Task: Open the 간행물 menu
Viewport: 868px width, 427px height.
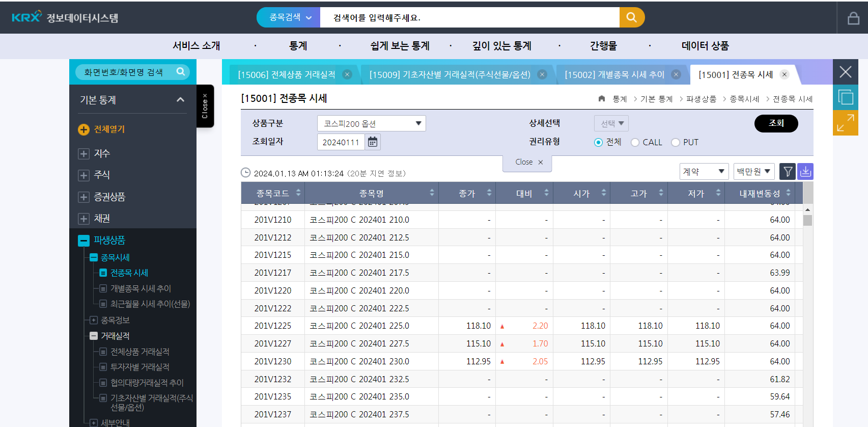Action: [x=604, y=46]
